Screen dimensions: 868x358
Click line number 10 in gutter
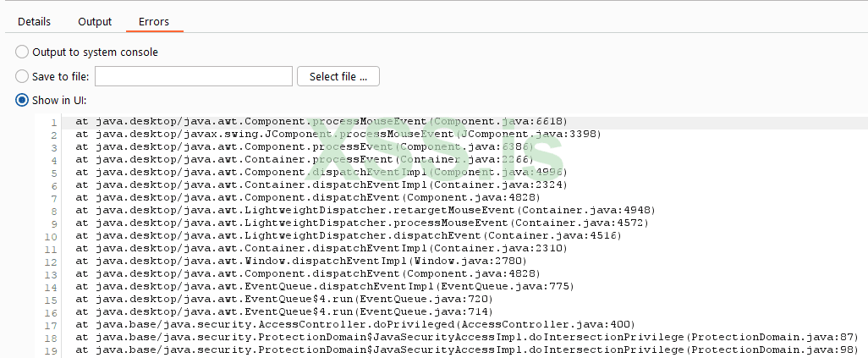[x=52, y=237]
